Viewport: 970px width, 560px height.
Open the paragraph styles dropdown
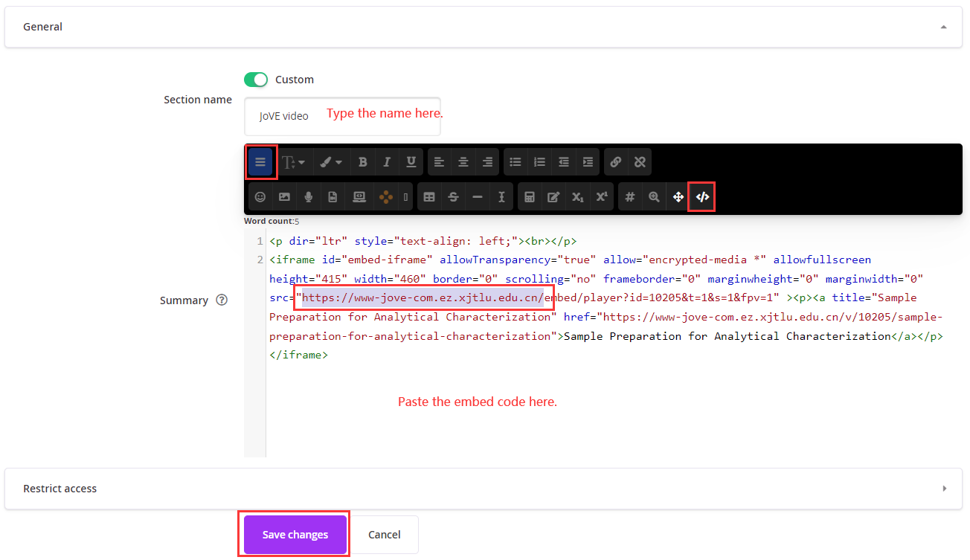click(293, 162)
